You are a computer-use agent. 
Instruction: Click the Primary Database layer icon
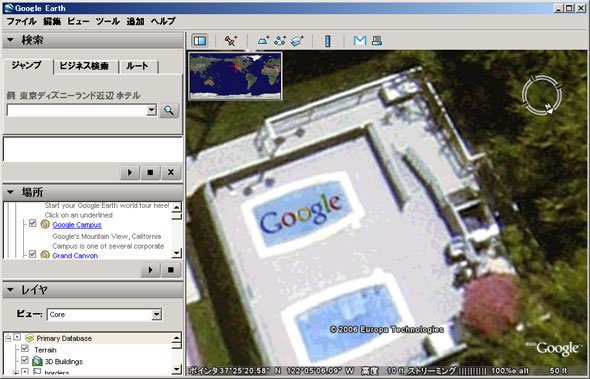[x=29, y=338]
